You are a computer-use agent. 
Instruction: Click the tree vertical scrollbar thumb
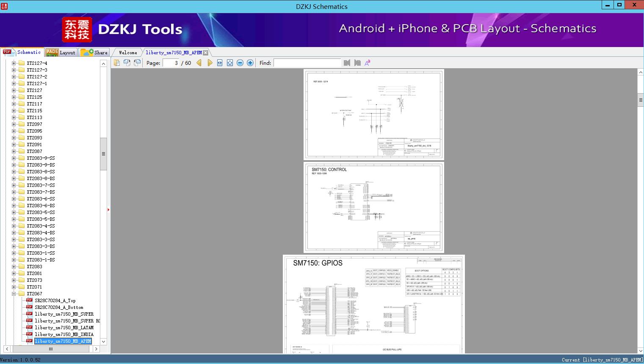pyautogui.click(x=103, y=154)
